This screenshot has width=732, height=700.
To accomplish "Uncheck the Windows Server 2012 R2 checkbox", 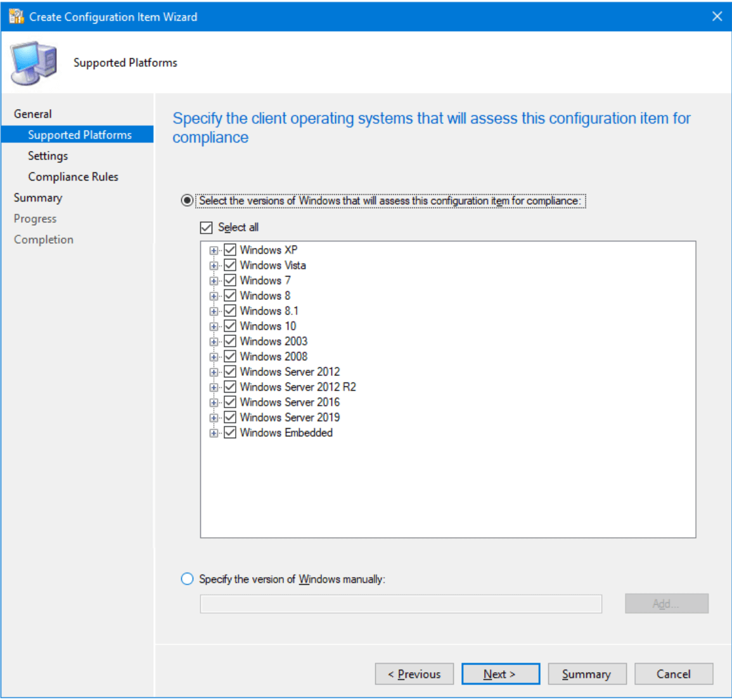I will point(229,387).
